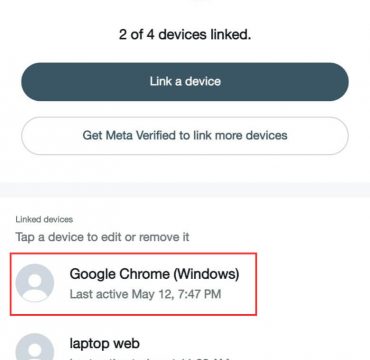Click the Google Chrome (Windows) avatar icon
This screenshot has height=360, width=370.
coord(35,283)
